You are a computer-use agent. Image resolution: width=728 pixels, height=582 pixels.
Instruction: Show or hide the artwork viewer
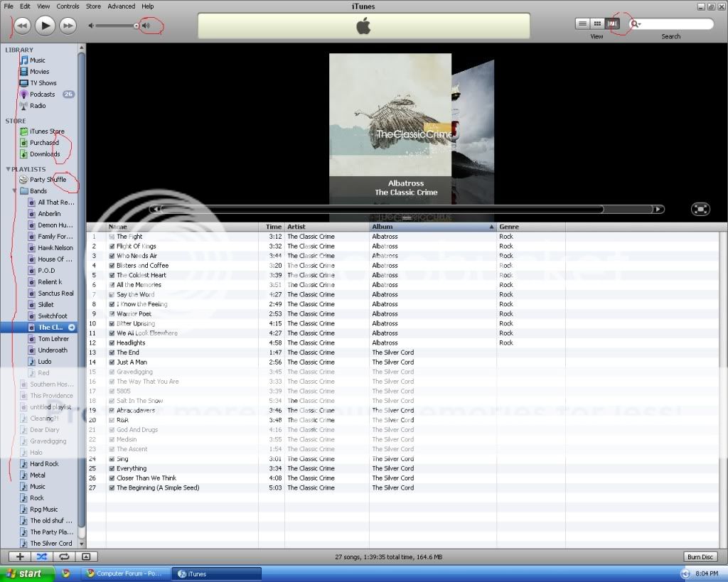tap(86, 557)
